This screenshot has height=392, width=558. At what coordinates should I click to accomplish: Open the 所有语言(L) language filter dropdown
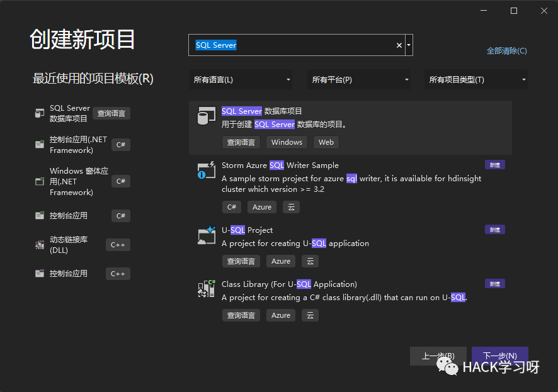(241, 80)
